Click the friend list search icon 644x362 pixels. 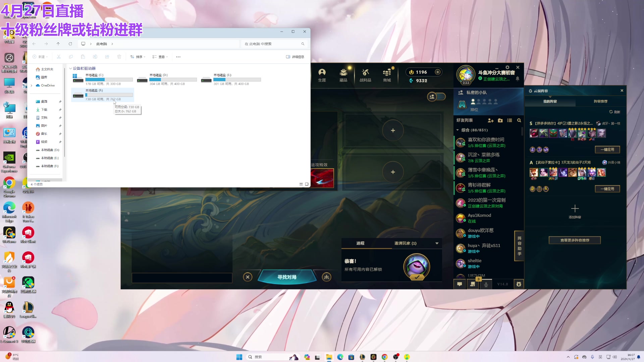coord(519,120)
